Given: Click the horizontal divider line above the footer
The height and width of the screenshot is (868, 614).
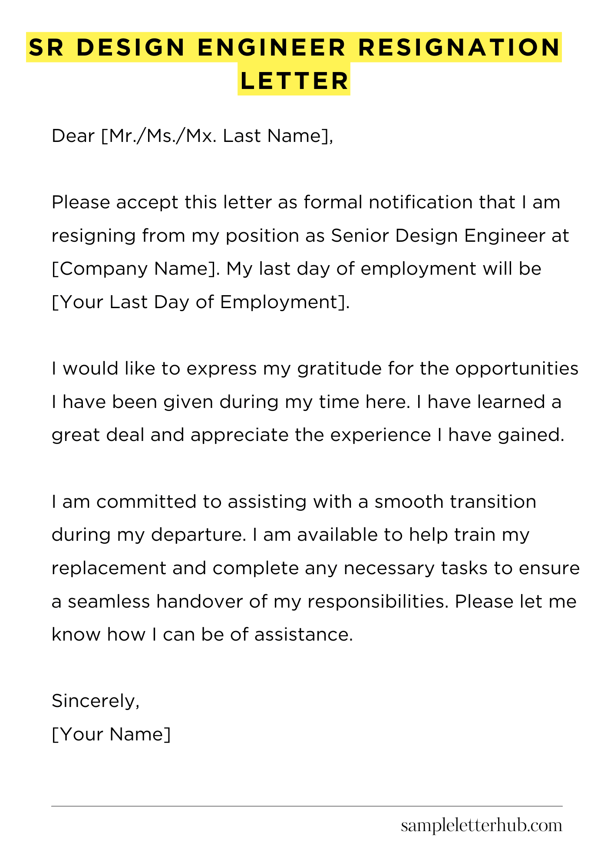Looking at the screenshot, I should click(307, 806).
